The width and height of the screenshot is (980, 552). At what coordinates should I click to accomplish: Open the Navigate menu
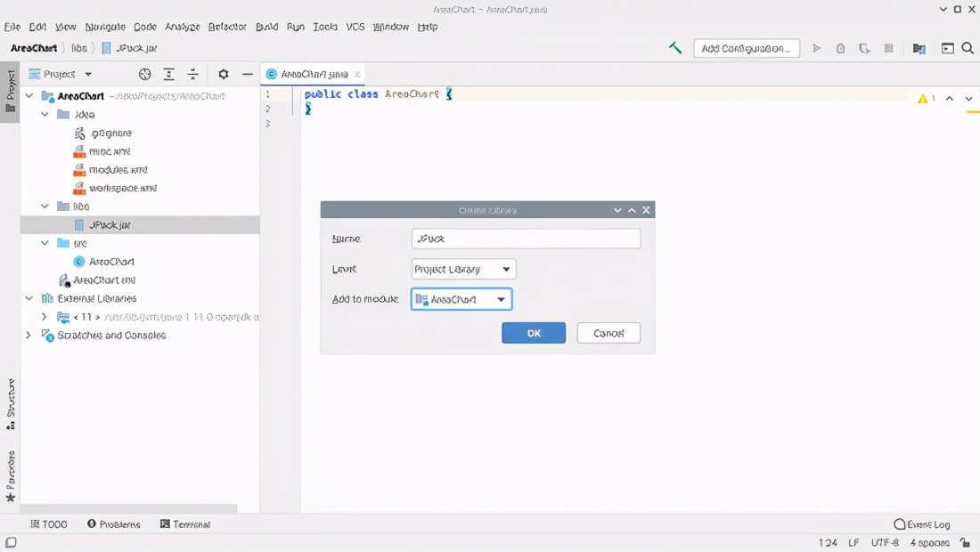105,27
